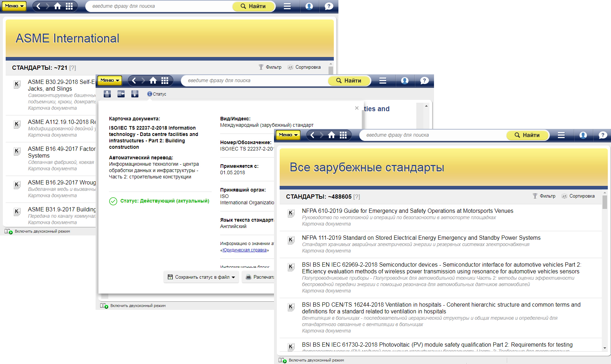This screenshot has height=364, width=611.
Task: Open ASME B16.49-2017 list entry
Action: pyautogui.click(x=62, y=149)
